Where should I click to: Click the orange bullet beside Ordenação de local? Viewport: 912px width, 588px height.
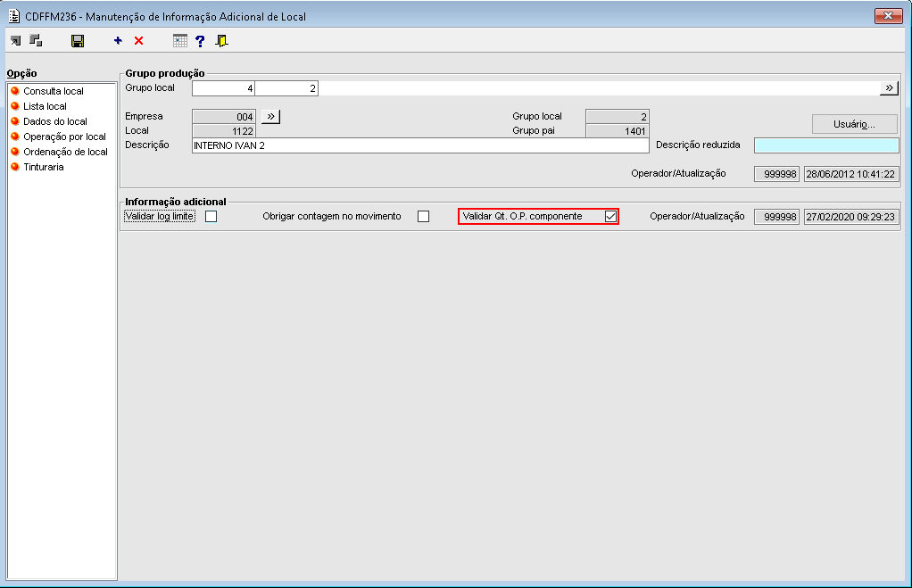click(15, 151)
